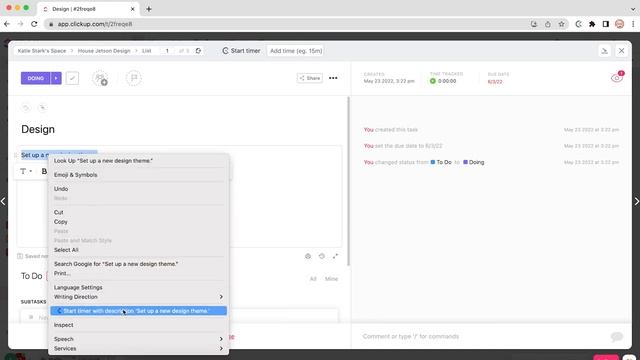Image resolution: width=640 pixels, height=360 pixels.
Task: Choose Select All in the context menu
Action: pos(138,250)
